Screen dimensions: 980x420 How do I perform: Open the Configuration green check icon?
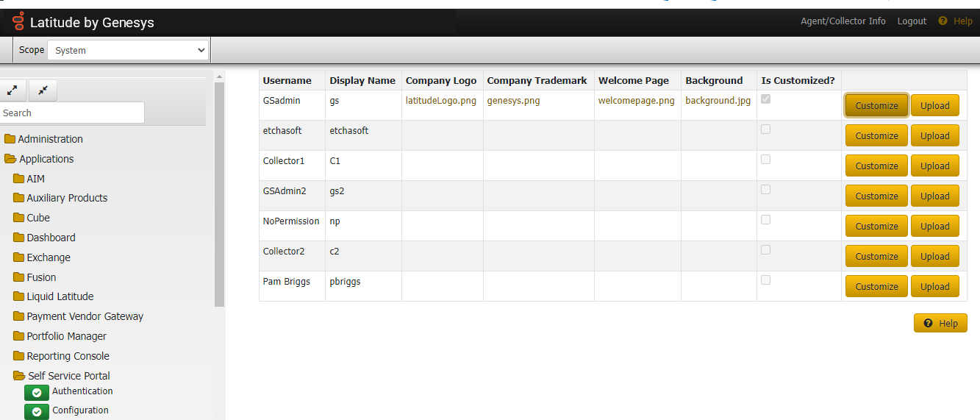pyautogui.click(x=37, y=412)
